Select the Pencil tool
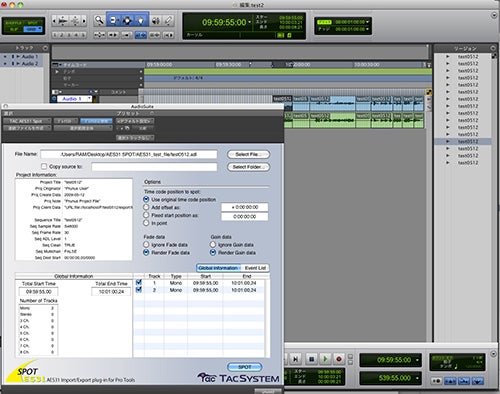500x394 pixels. coord(169,20)
